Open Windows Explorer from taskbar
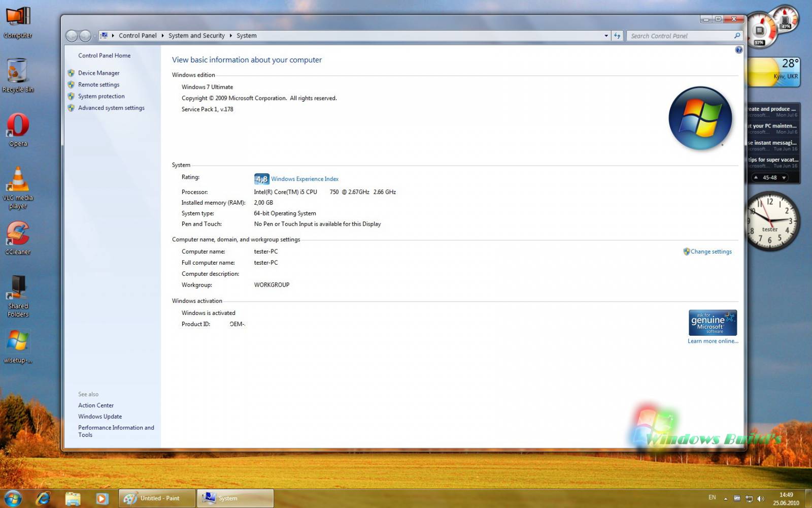The width and height of the screenshot is (812, 508). click(x=73, y=498)
